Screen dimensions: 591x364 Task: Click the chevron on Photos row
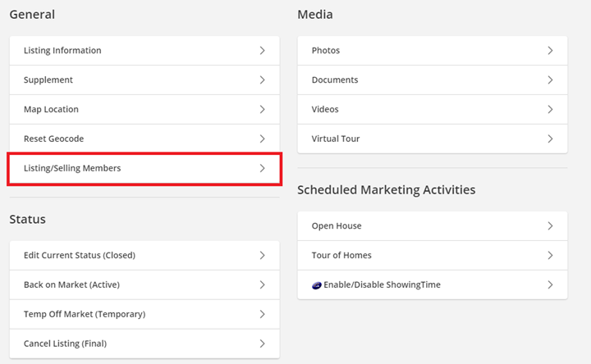point(550,51)
